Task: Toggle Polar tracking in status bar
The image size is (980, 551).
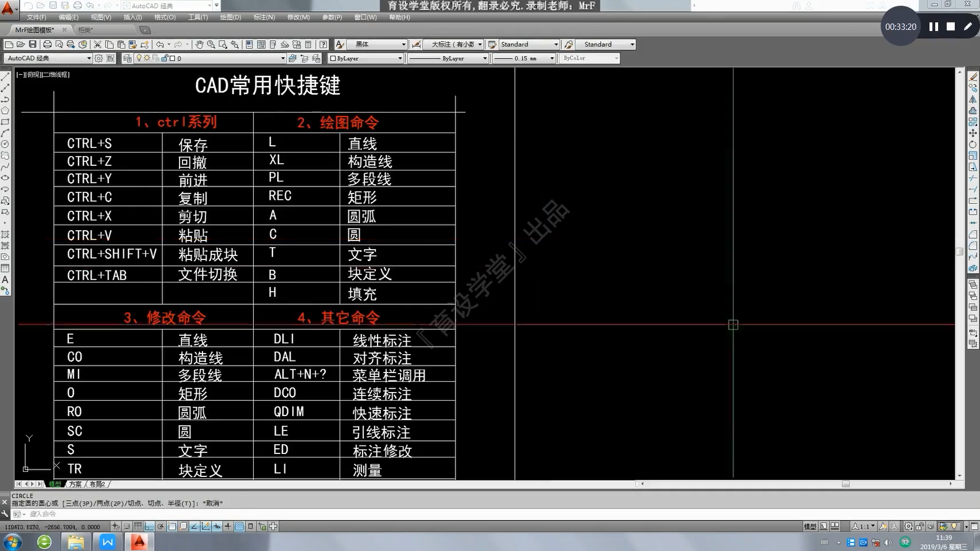Action: point(161,526)
